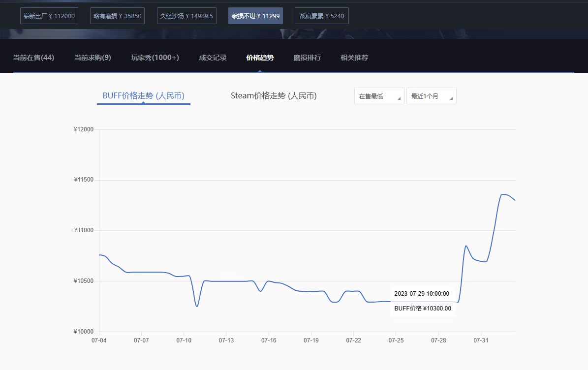Select 破损不堪 ¥11299 wear option
The width and height of the screenshot is (588, 370).
[255, 16]
